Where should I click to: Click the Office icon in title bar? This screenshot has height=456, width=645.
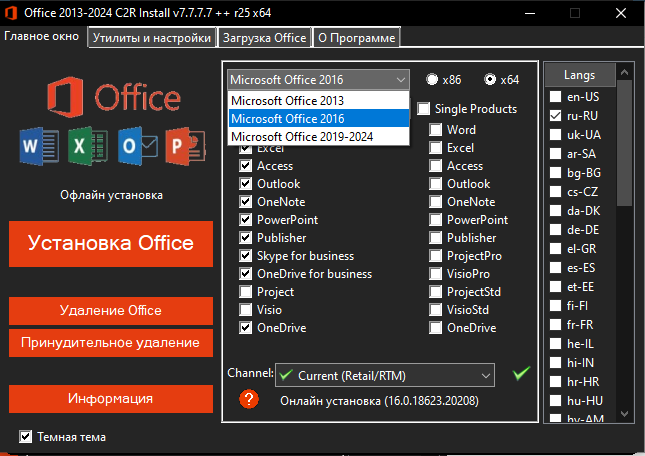pos(11,13)
